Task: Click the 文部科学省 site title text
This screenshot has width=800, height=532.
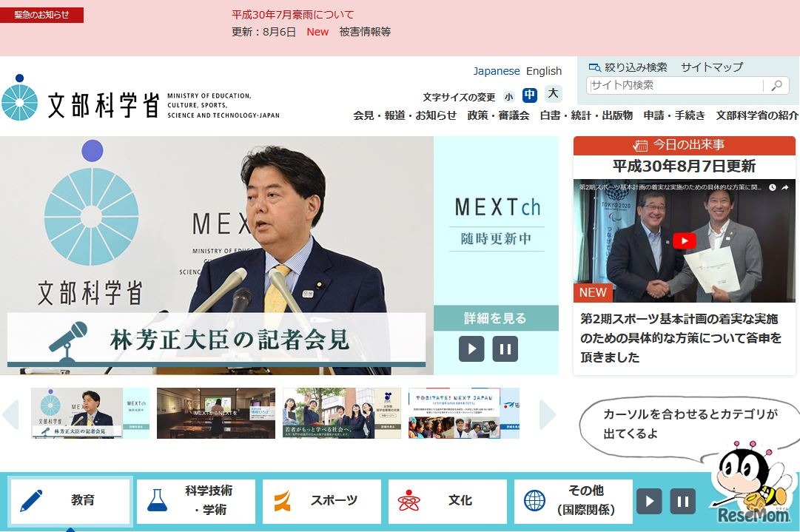Action: pos(104,105)
